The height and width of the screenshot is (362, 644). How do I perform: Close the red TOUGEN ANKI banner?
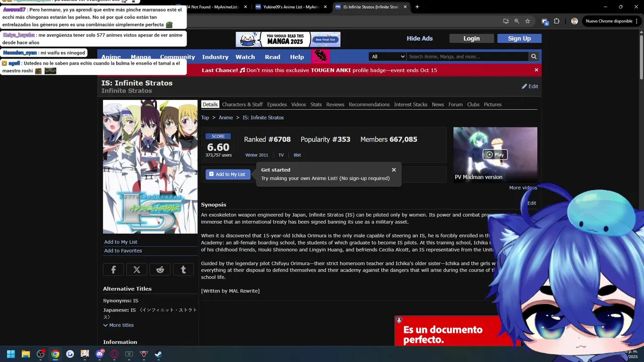[x=536, y=70]
